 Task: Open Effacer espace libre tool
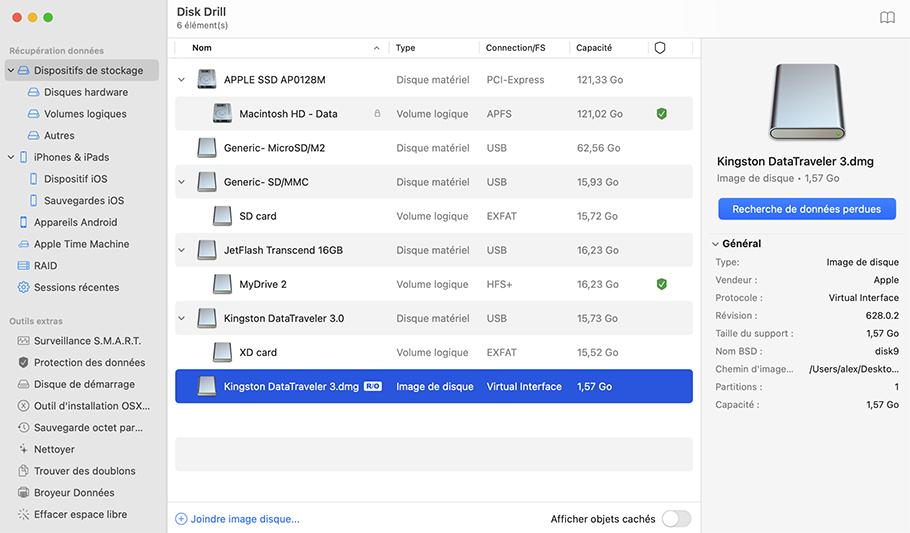click(81, 514)
